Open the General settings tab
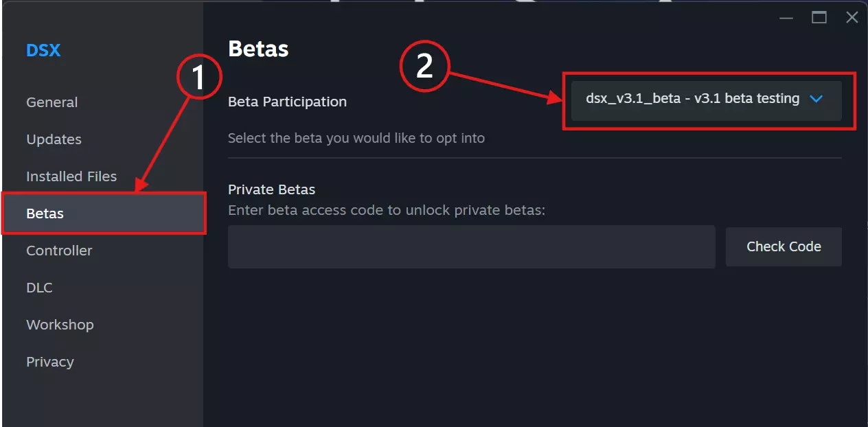The width and height of the screenshot is (868, 427). 52,102
